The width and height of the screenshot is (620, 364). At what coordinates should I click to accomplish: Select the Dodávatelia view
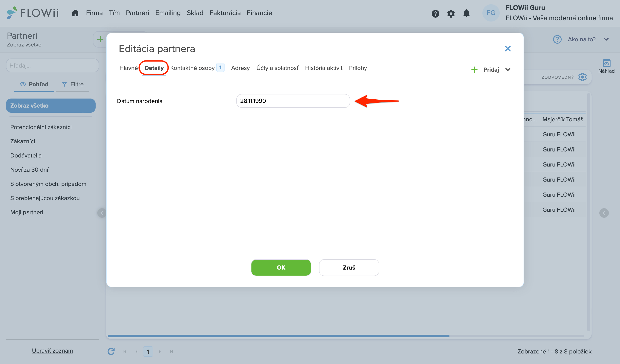tap(26, 156)
